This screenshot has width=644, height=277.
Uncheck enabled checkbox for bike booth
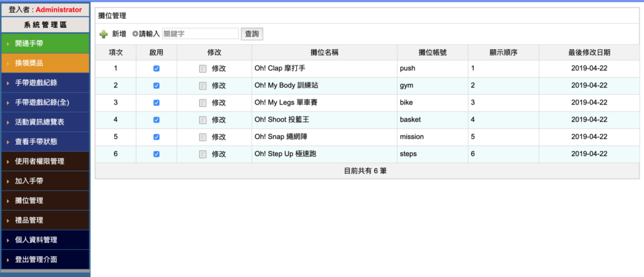coord(157,103)
